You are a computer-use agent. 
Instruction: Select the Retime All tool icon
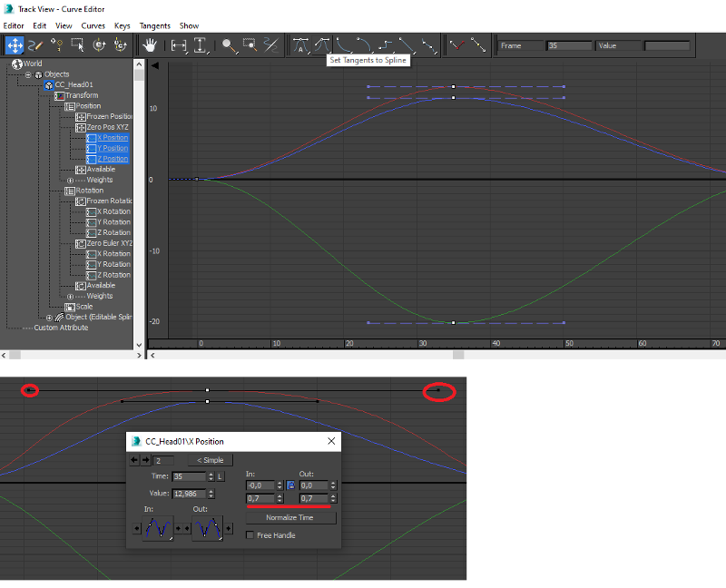pos(120,45)
